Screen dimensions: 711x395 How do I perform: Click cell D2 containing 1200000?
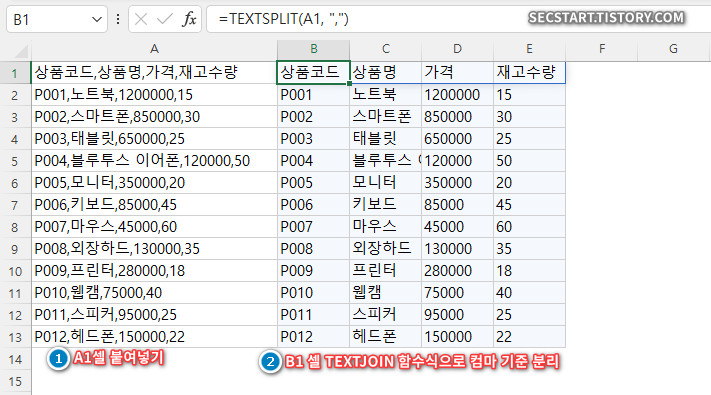tap(457, 95)
